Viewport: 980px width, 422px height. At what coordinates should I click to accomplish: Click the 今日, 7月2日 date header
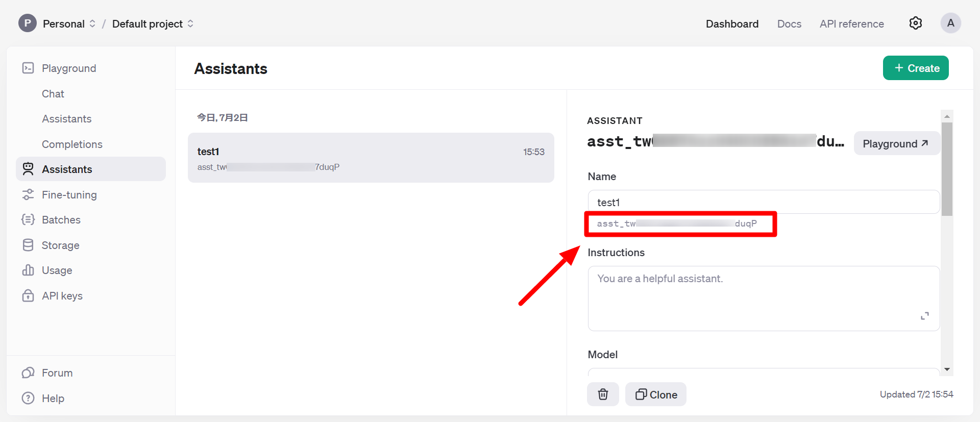click(223, 118)
